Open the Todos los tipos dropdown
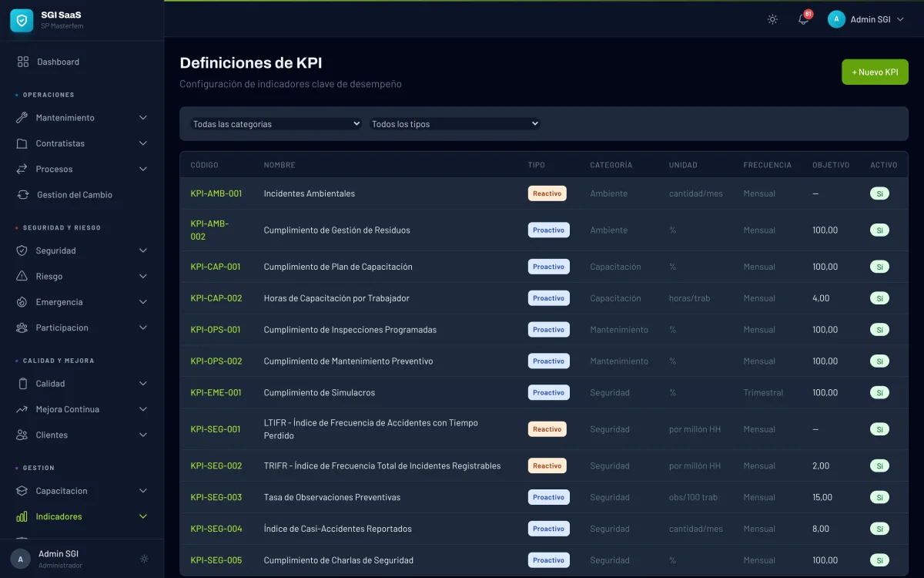The image size is (924, 578). (x=454, y=123)
